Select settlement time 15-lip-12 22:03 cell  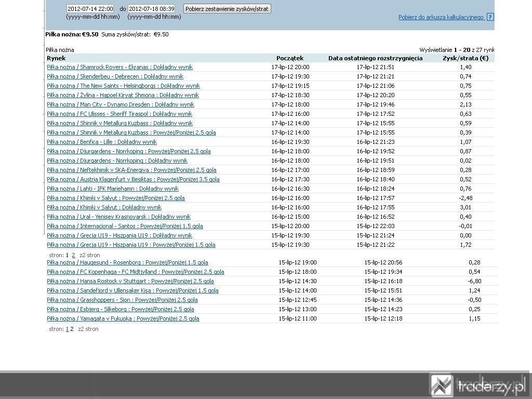pos(375,226)
